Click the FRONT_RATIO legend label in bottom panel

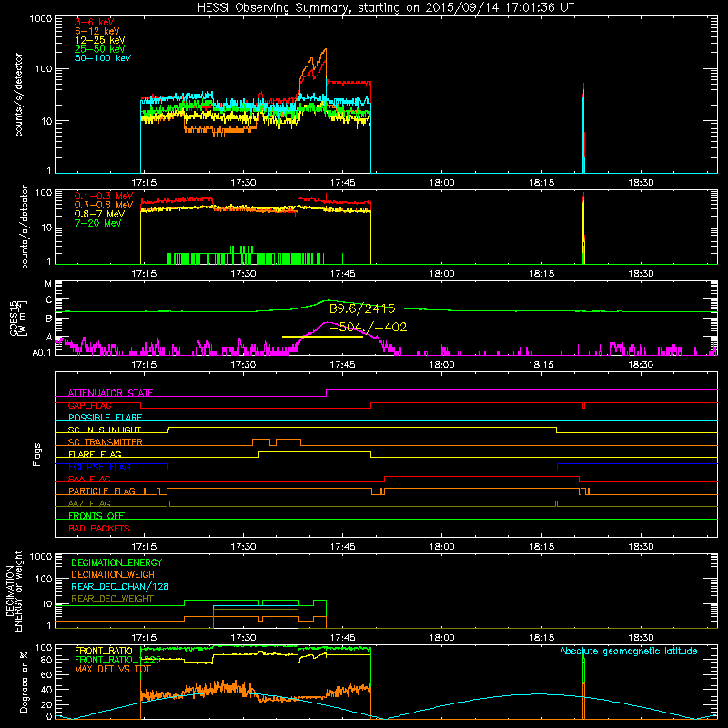[x=104, y=651]
